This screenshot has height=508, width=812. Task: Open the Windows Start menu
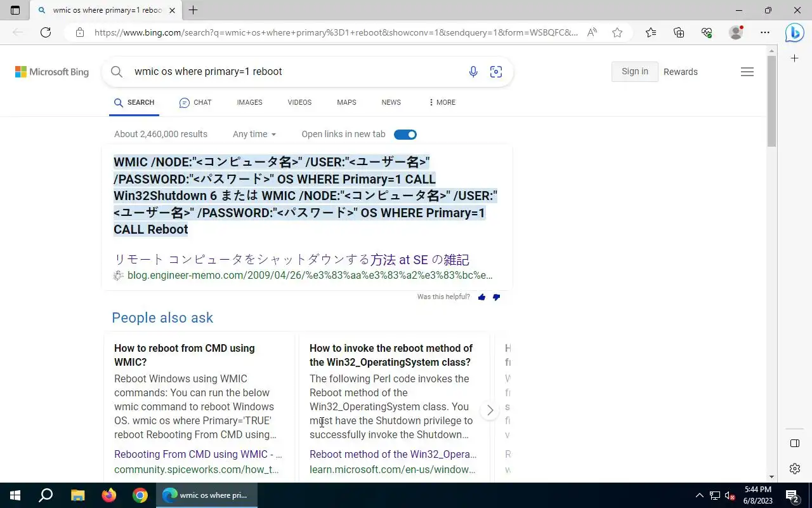[x=15, y=495]
